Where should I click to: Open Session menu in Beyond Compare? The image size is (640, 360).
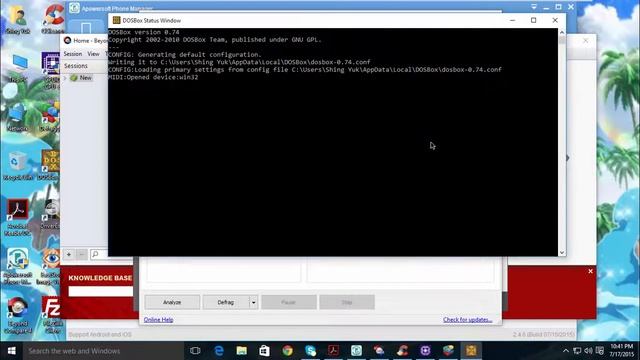[73, 54]
